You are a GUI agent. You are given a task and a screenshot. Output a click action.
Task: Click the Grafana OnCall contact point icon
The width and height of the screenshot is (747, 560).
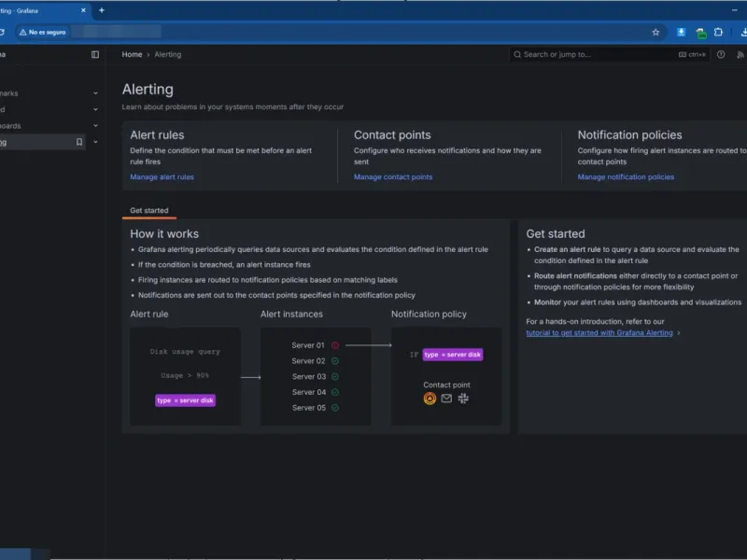430,399
